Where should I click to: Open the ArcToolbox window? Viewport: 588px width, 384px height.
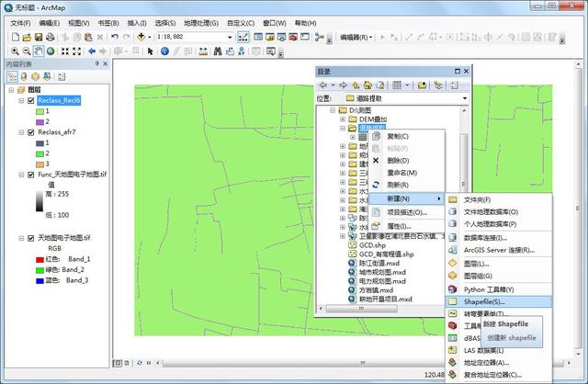(x=293, y=37)
